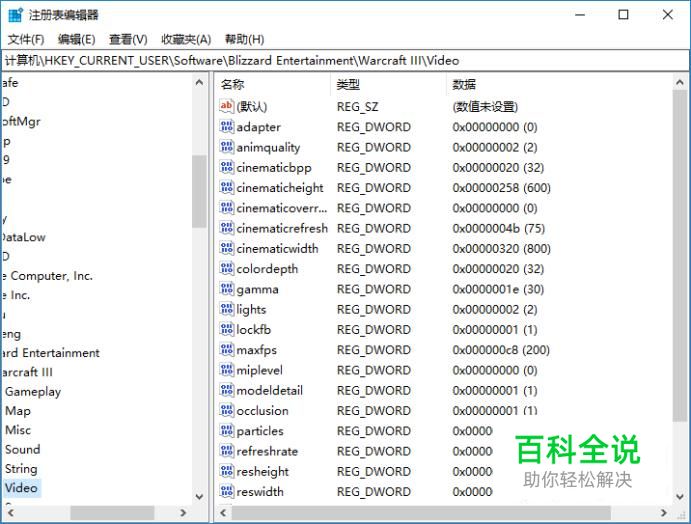
Task: Click cinematicwidth data 0x00000320 (800)
Action: (x=502, y=249)
